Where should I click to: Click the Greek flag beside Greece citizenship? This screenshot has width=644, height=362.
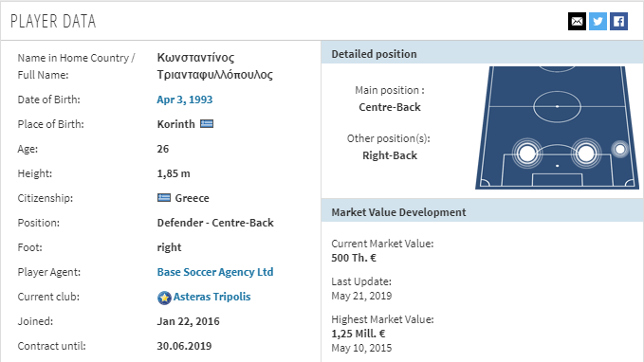point(164,198)
